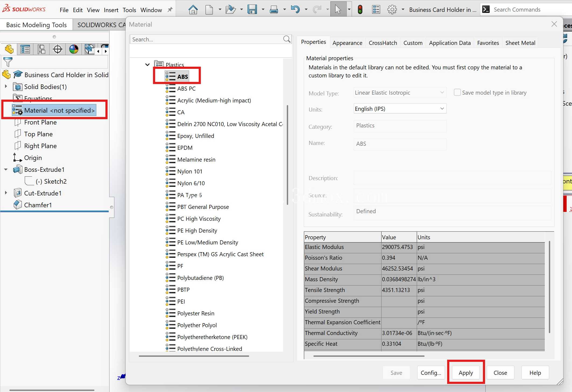The width and height of the screenshot is (572, 392).
Task: Select the ABS PC material
Action: [x=186, y=88]
